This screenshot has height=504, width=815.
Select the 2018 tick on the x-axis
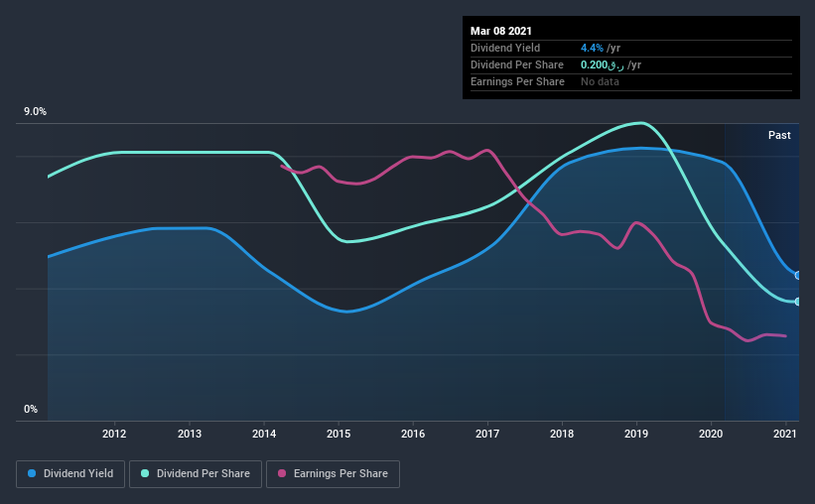coord(562,434)
